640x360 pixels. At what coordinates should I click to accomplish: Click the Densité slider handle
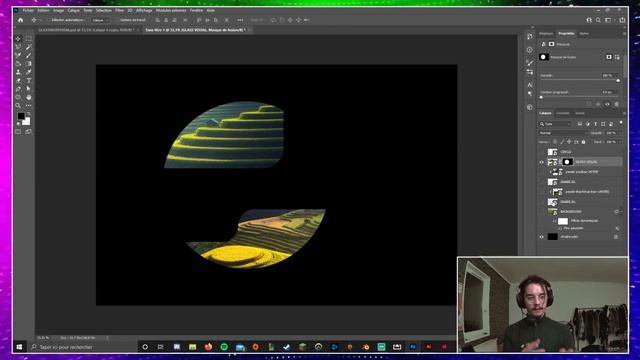click(618, 80)
